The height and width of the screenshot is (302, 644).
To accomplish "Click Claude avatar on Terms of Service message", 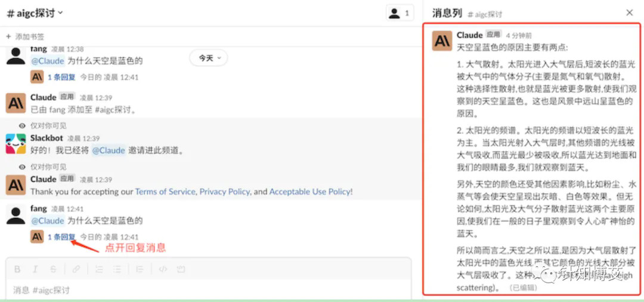I will tap(16, 185).
